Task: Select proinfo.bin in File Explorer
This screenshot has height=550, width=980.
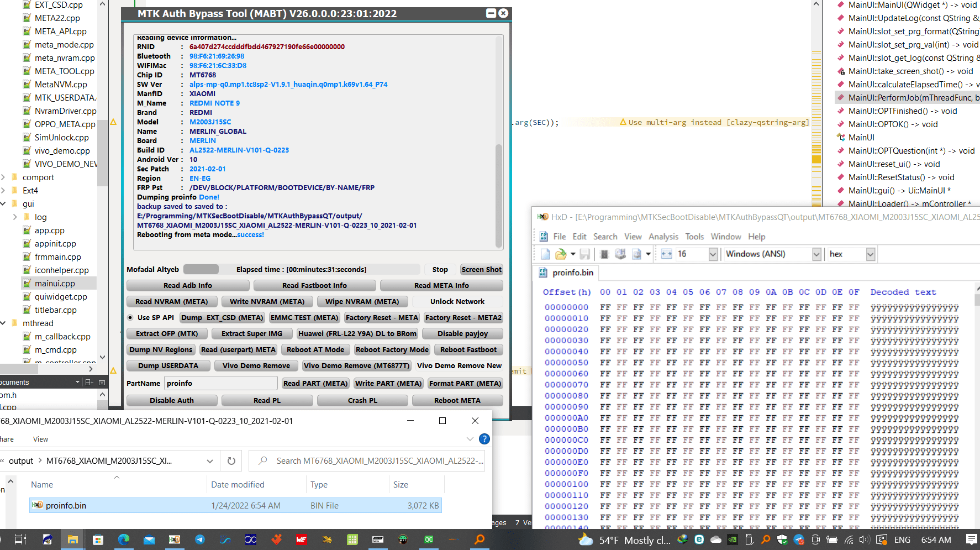Action: pyautogui.click(x=235, y=506)
